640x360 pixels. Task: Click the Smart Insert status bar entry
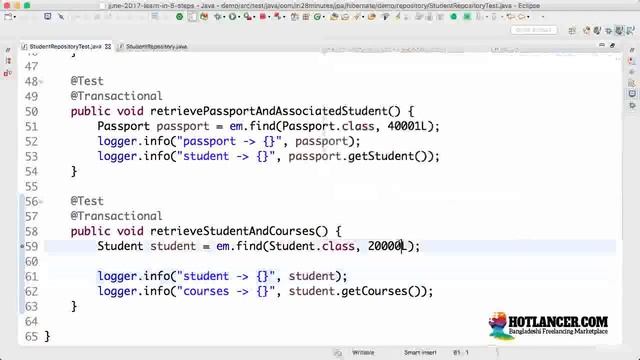[420, 352]
